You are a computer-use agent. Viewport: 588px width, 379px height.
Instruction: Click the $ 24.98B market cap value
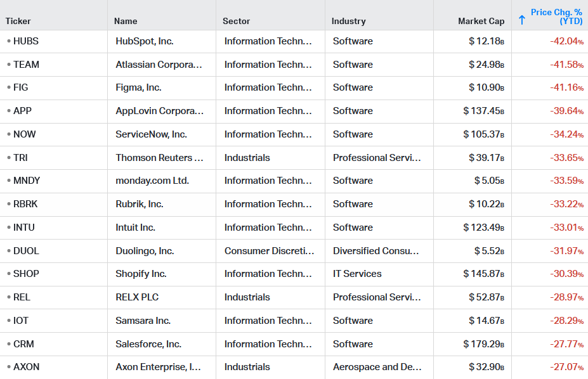(487, 65)
